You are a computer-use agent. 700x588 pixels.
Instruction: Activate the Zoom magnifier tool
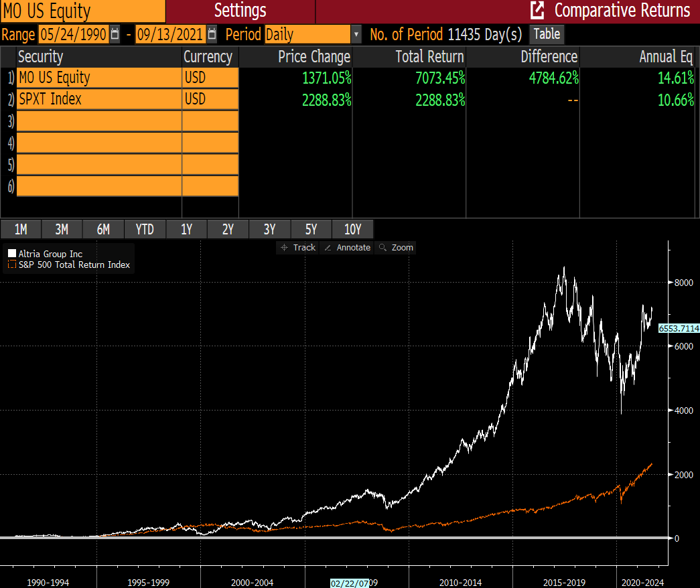coord(396,247)
